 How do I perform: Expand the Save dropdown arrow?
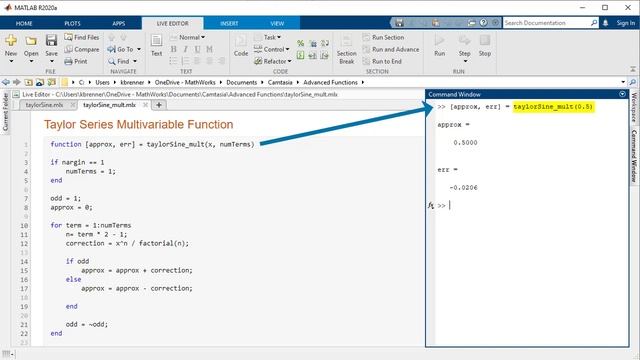51,61
